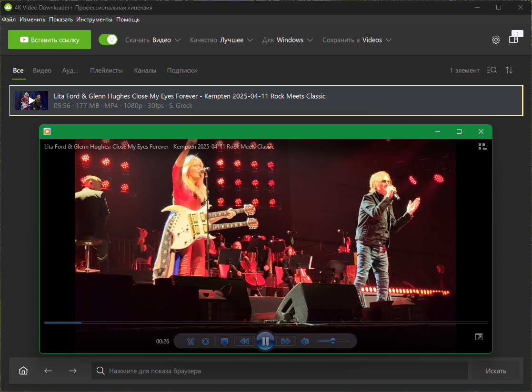Mute the player's speaker volume
532x392 pixels.
tap(305, 342)
